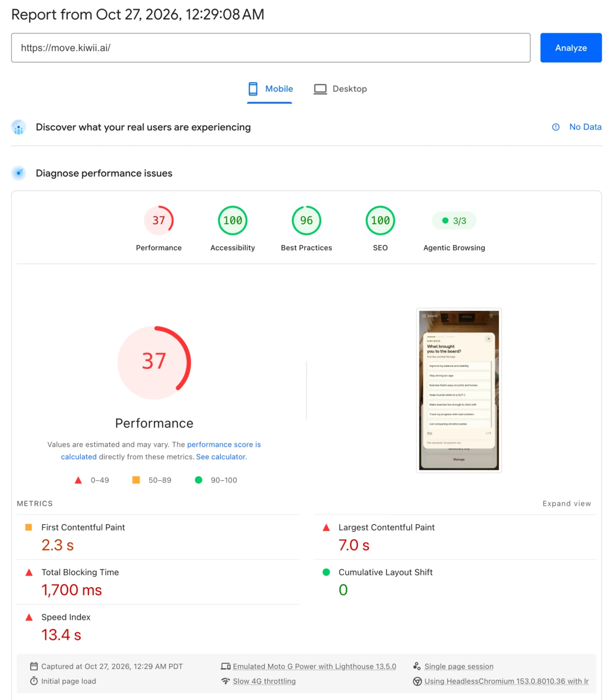Switch to the Mobile tab

[x=270, y=89]
